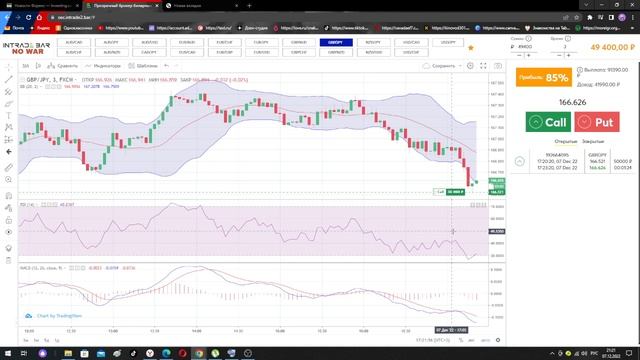Screen dimensions: 640x360
Task: Switch chart to fullscreen mode
Action: (x=483, y=66)
